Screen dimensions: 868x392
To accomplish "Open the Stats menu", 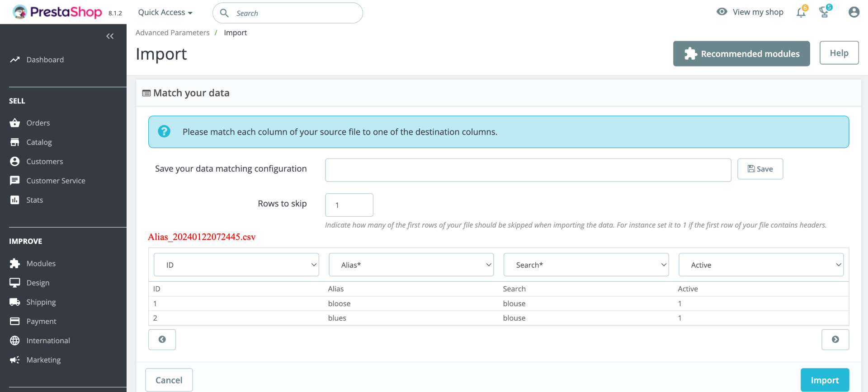I will pyautogui.click(x=35, y=200).
